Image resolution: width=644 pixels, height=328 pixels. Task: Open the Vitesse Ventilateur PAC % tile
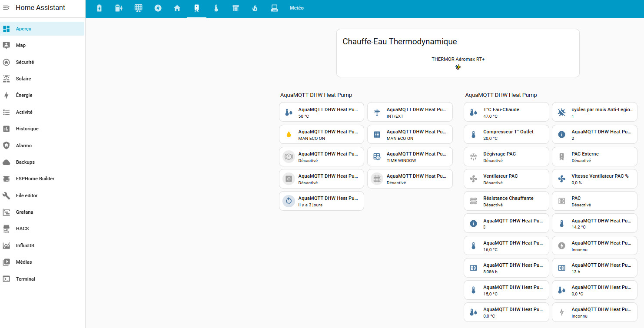click(594, 179)
